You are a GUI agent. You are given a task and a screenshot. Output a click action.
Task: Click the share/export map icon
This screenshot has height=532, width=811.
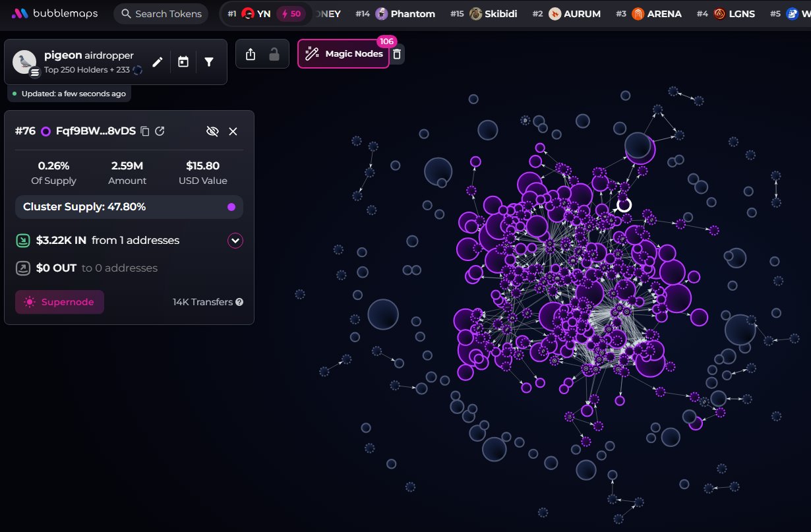[x=251, y=55]
